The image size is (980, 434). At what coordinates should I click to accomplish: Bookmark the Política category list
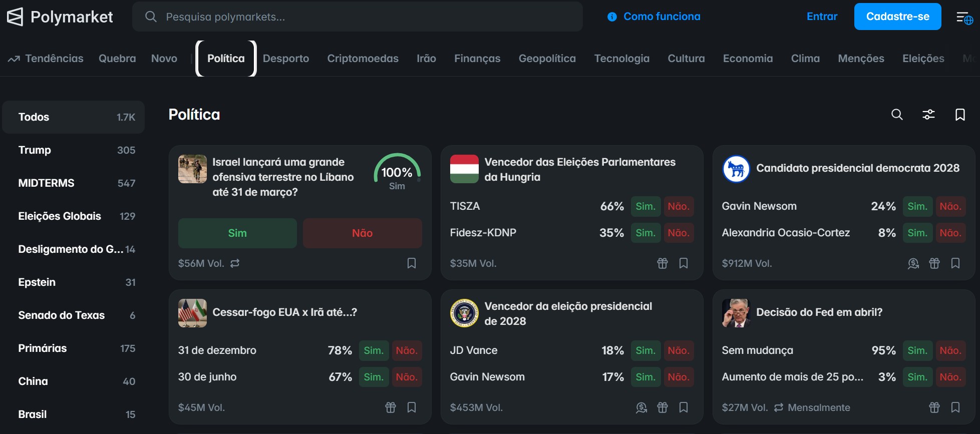960,115
